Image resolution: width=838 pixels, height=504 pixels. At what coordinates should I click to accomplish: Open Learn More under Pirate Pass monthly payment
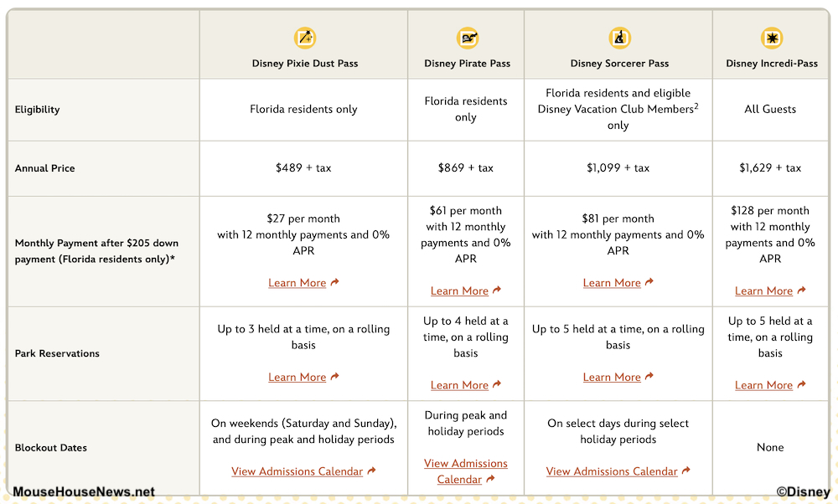click(x=459, y=291)
